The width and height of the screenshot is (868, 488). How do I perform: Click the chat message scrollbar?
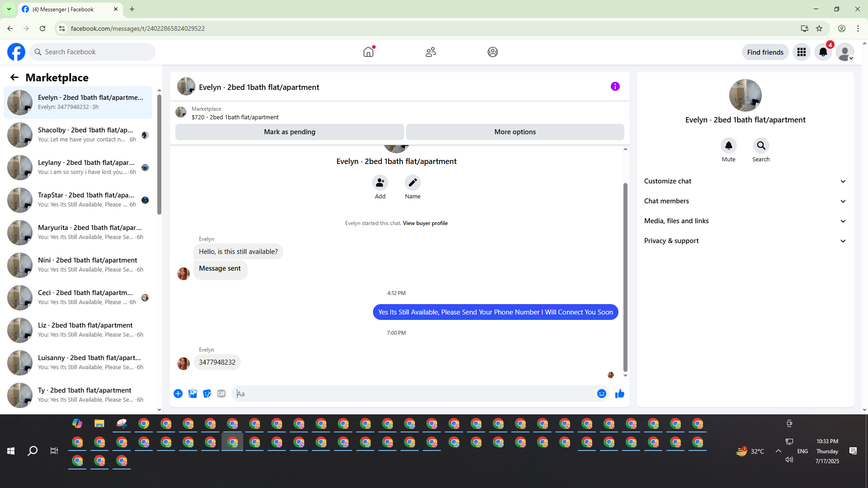625,277
